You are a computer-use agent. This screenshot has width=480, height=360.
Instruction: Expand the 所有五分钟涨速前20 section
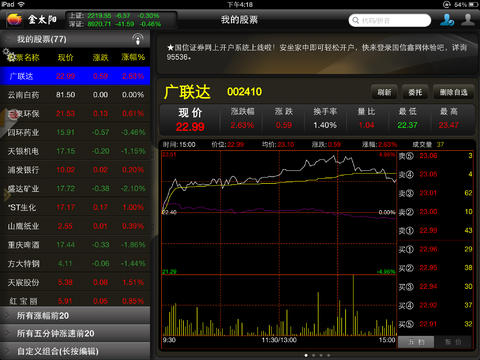click(x=75, y=333)
